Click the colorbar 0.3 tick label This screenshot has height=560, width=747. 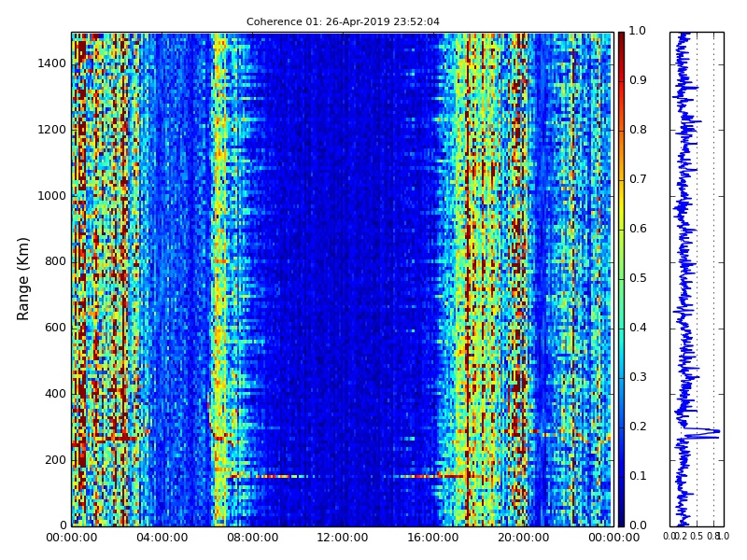(x=638, y=377)
